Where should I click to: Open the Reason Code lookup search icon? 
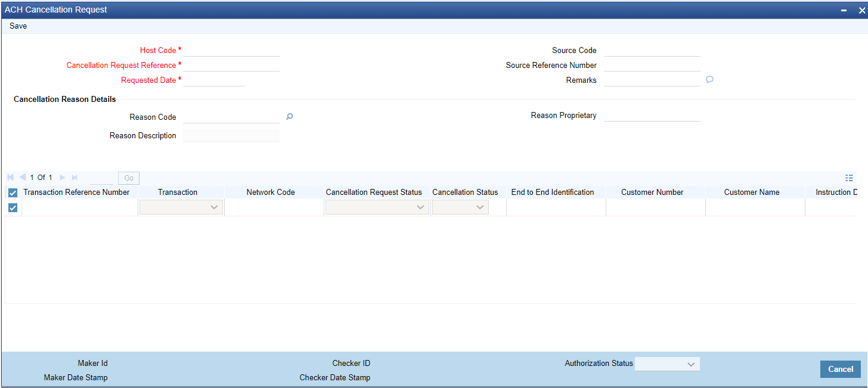(x=289, y=117)
